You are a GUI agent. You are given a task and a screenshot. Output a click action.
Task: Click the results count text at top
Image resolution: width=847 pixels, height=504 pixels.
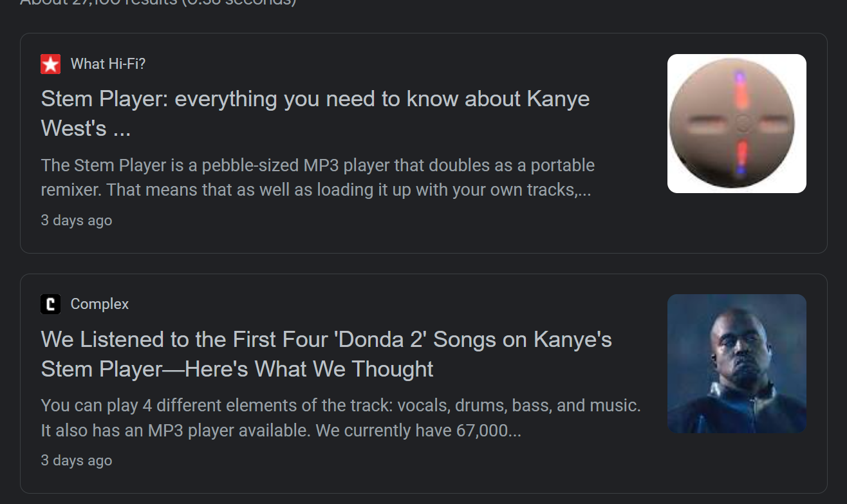158,3
